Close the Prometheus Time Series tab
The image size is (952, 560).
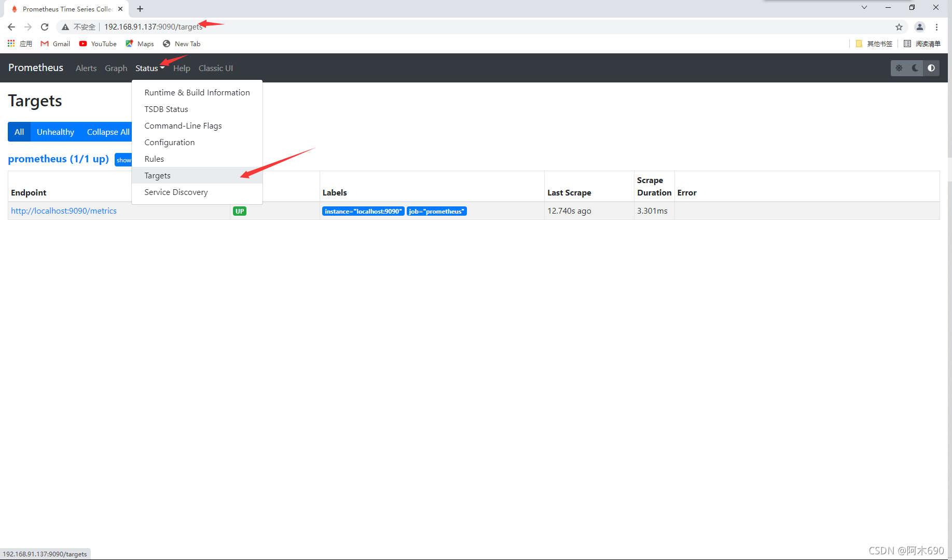click(x=120, y=9)
